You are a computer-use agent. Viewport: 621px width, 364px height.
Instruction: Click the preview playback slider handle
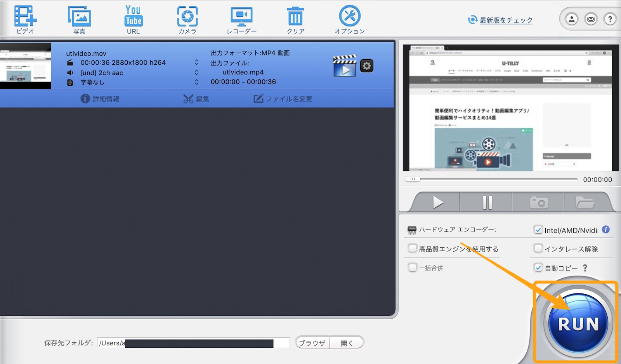(413, 179)
